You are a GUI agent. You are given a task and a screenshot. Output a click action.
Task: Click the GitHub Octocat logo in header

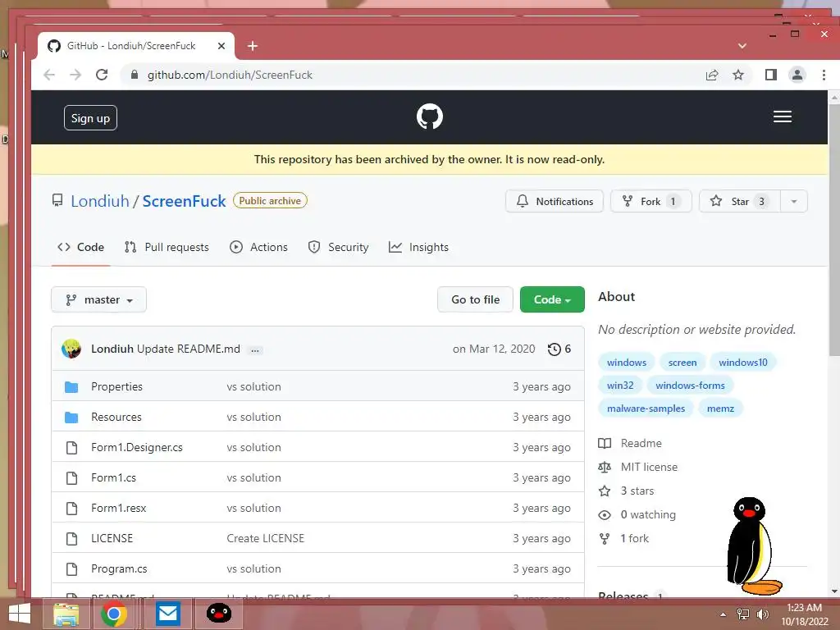(x=430, y=116)
